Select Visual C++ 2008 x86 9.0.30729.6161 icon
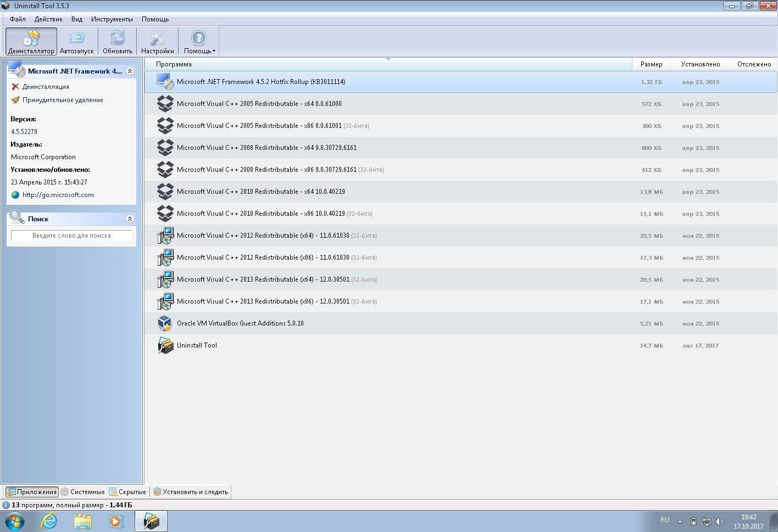 (165, 170)
